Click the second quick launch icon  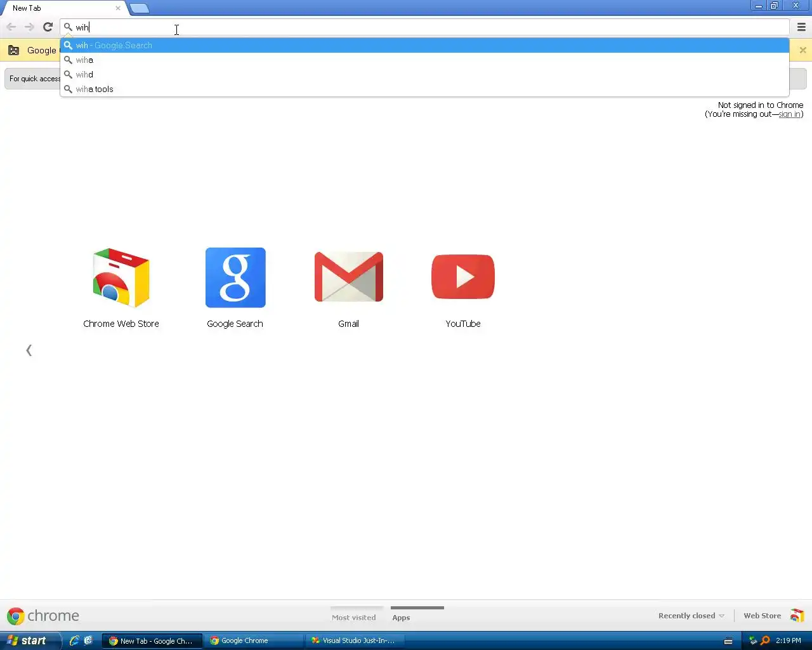[88, 640]
